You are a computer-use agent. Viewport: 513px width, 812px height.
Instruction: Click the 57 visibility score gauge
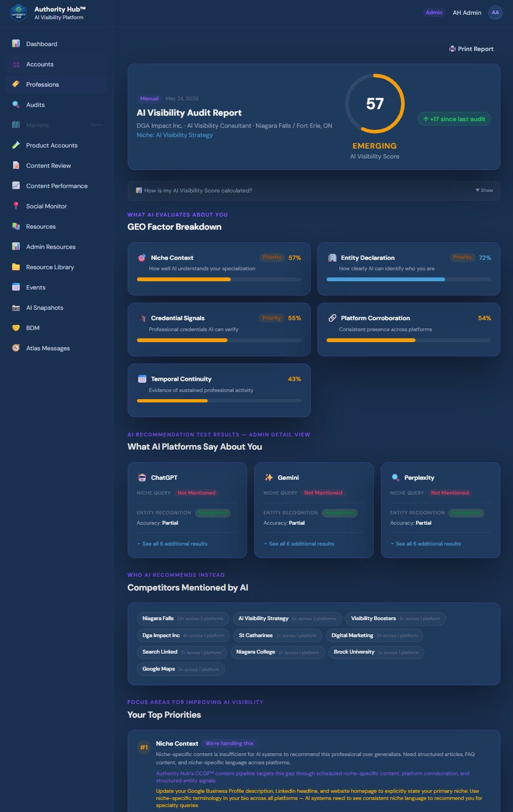tap(375, 104)
